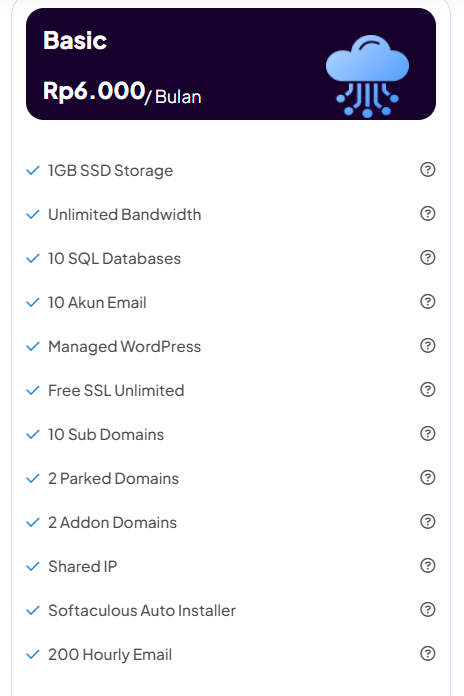Open Free SSL Unlimited info icon
Screen dimensions: 464x696
click(427, 390)
